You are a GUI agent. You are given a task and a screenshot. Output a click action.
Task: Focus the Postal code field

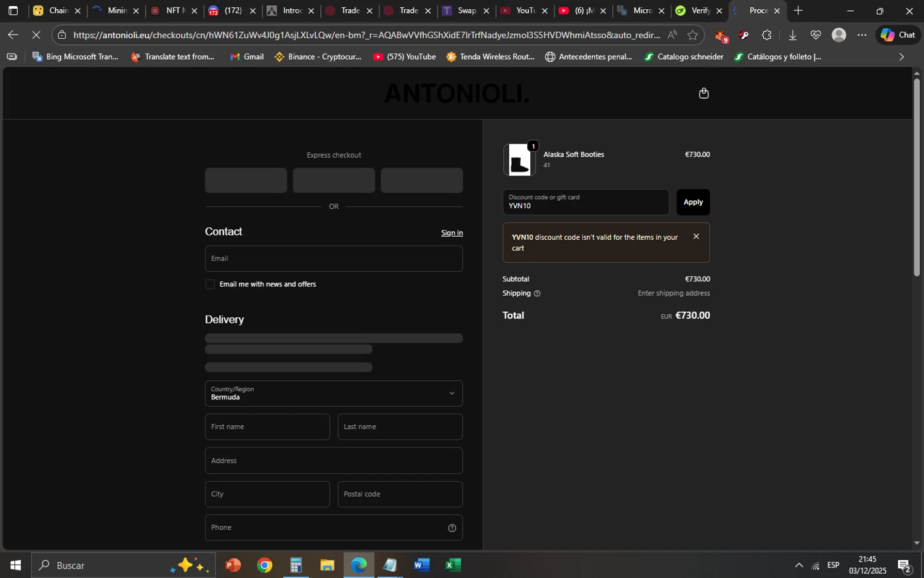400,494
